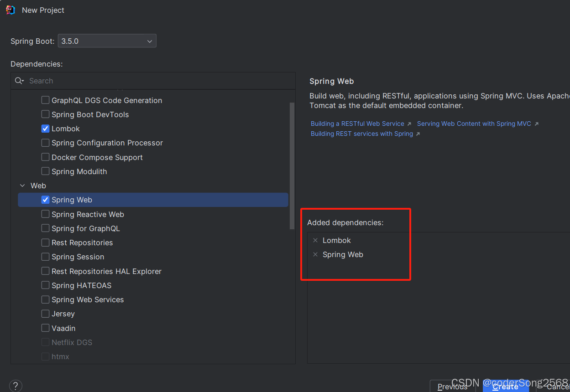Select the Netflix DGS row text

72,342
